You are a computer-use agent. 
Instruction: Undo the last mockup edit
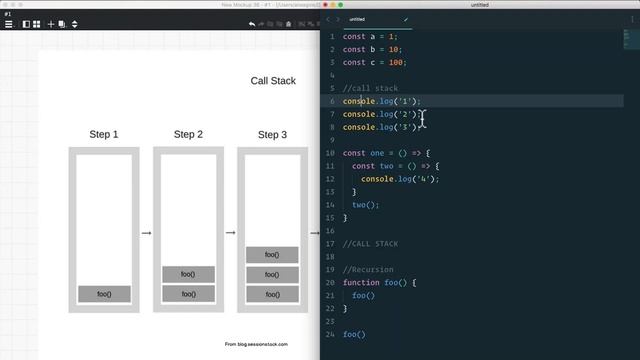pos(252,24)
